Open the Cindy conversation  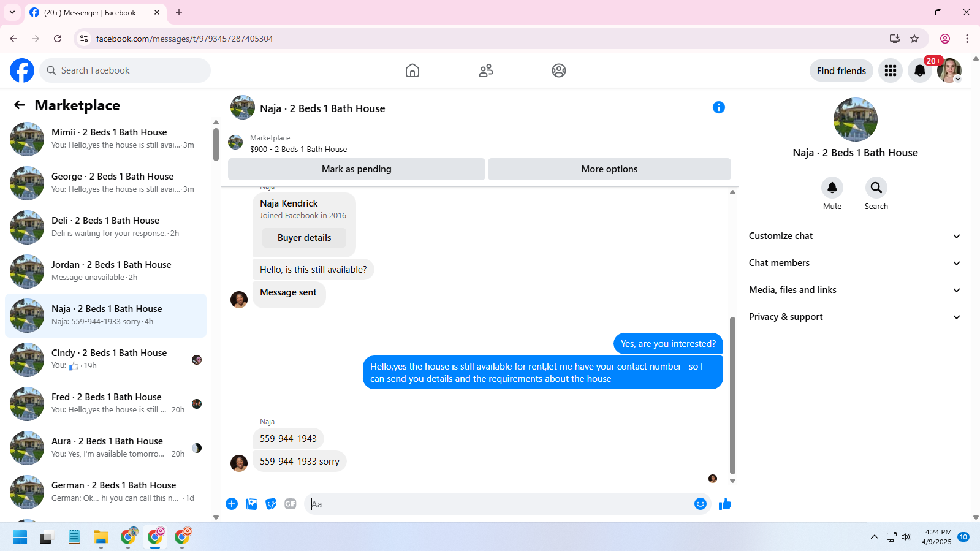105,360
